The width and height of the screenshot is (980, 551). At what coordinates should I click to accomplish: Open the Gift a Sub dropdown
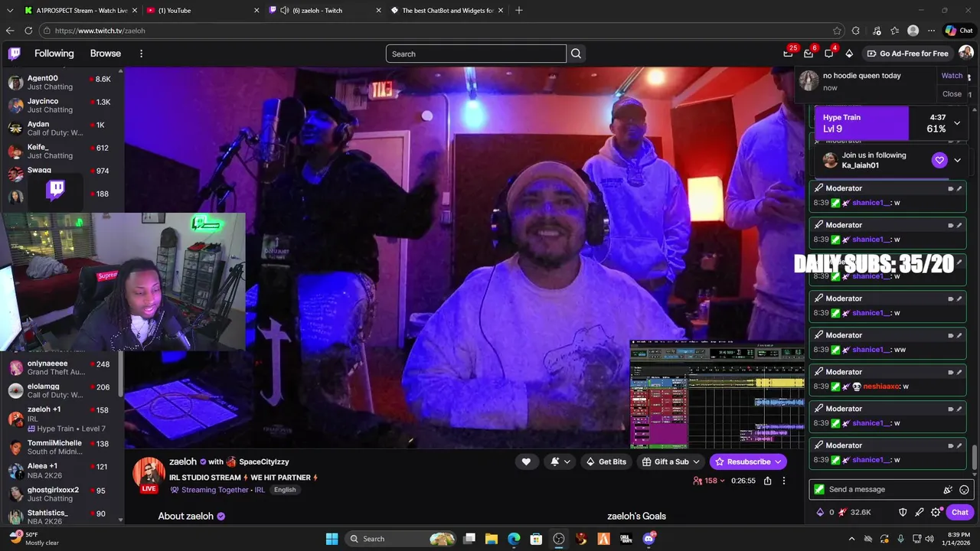point(671,461)
